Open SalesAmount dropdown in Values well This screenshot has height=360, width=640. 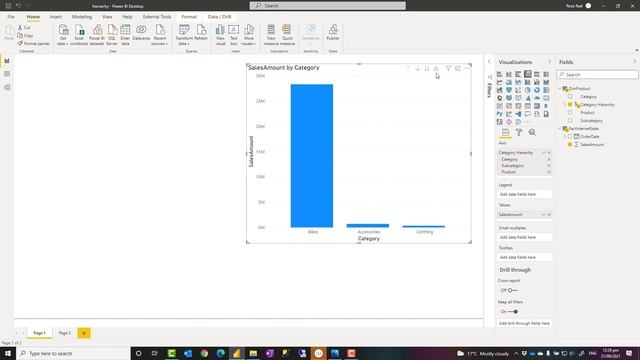coord(543,215)
